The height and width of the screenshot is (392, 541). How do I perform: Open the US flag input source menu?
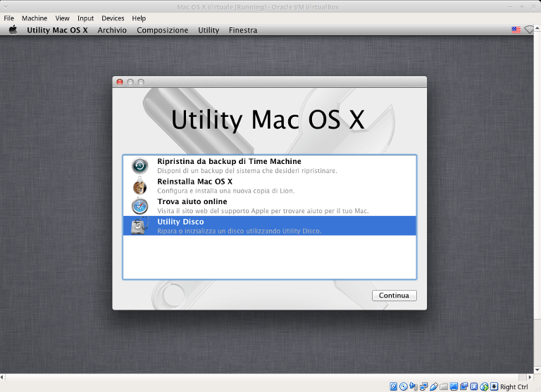pyautogui.click(x=516, y=30)
